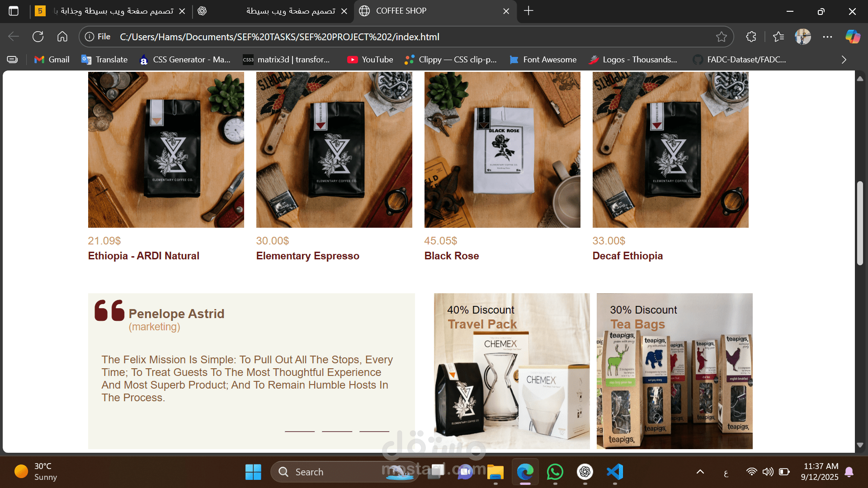Go to browser home page icon
Screen dimensions: 868x488
pos(62,37)
